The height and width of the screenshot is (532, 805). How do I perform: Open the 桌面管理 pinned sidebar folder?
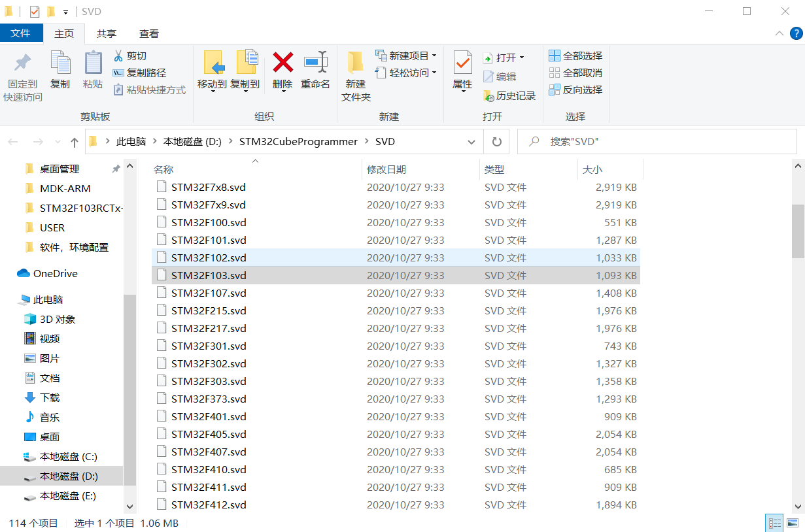pos(59,169)
